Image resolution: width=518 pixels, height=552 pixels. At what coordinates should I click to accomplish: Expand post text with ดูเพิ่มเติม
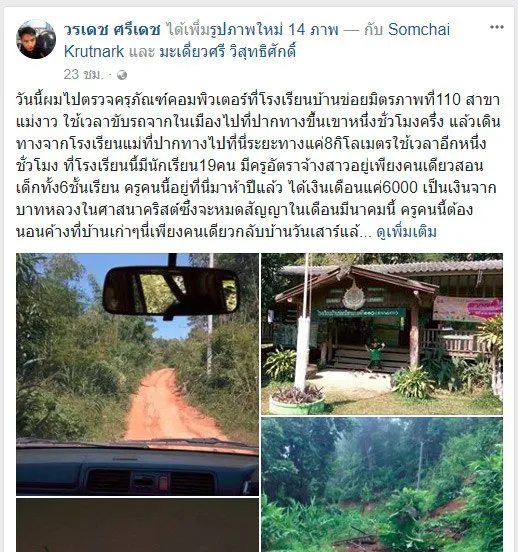pyautogui.click(x=406, y=232)
